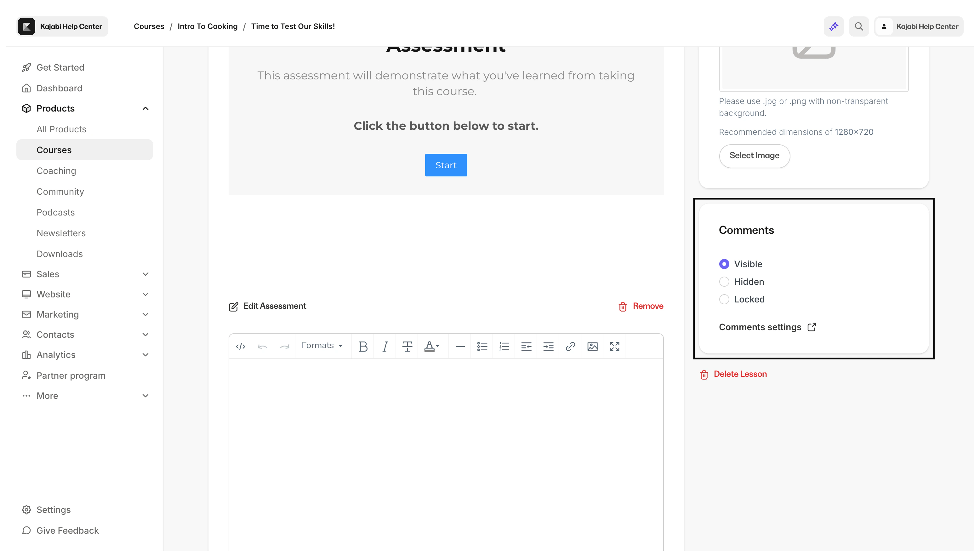The width and height of the screenshot is (980, 557).
Task: Insert a bulleted list
Action: point(482,347)
